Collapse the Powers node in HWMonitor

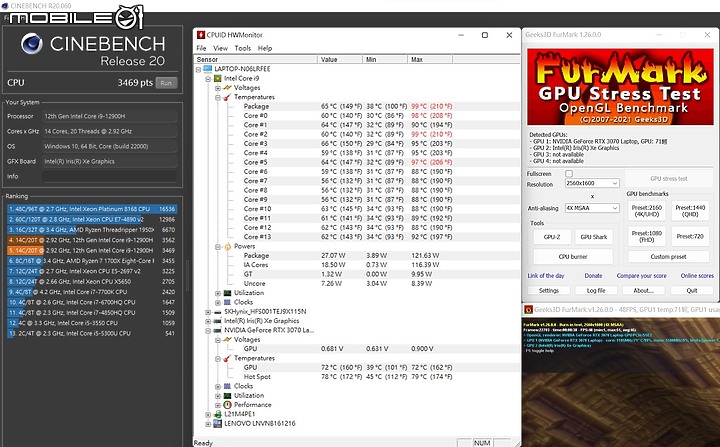218,247
